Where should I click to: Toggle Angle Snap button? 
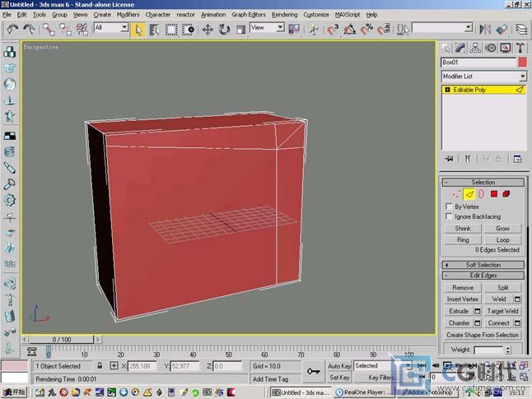[350, 30]
